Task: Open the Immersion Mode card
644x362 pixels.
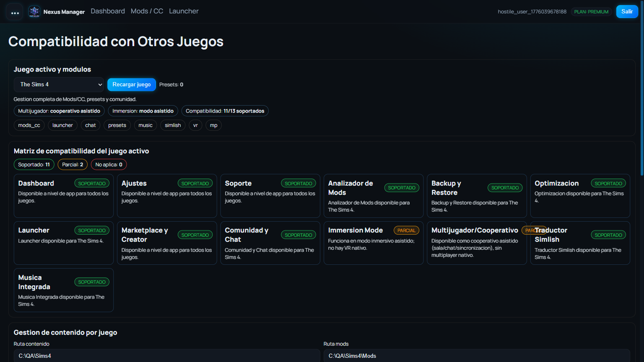Action: point(374,243)
